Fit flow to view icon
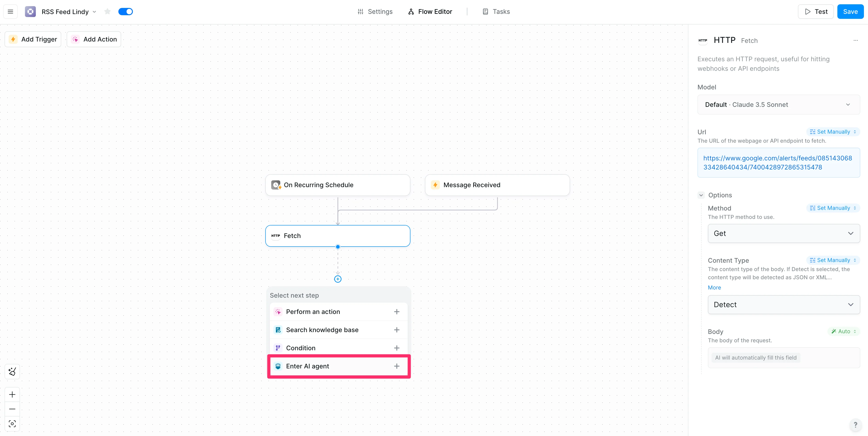 point(12,424)
